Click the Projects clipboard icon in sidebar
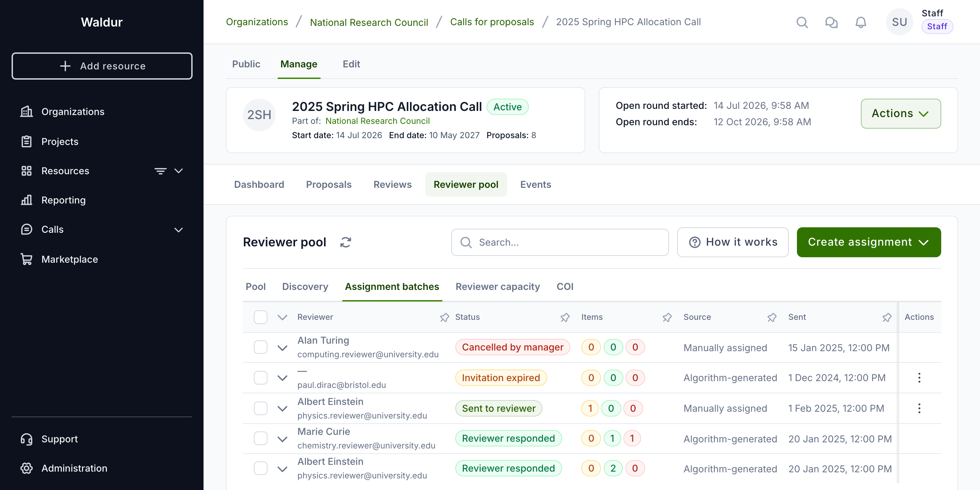980x490 pixels. click(26, 142)
